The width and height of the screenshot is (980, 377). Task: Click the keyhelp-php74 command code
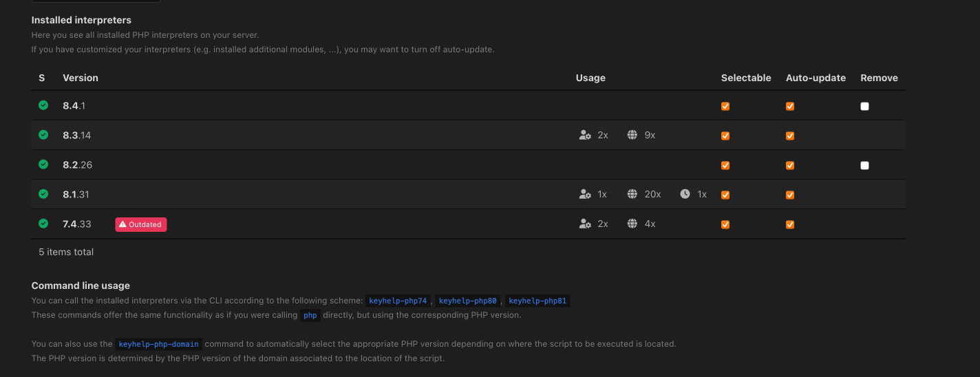tap(398, 301)
